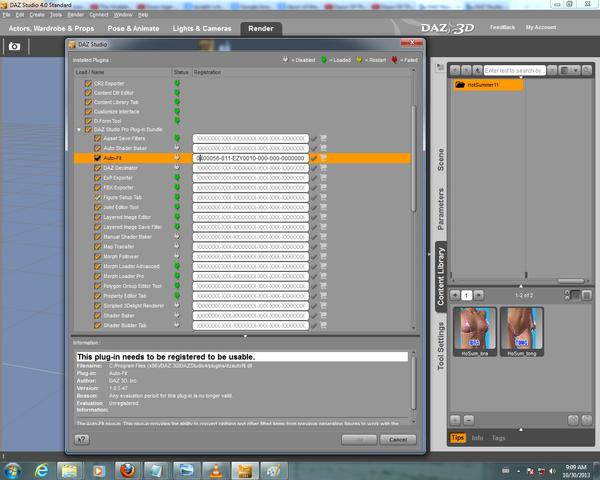600x480 pixels.
Task: Click the previous page arrow in content pager
Action: [455, 295]
